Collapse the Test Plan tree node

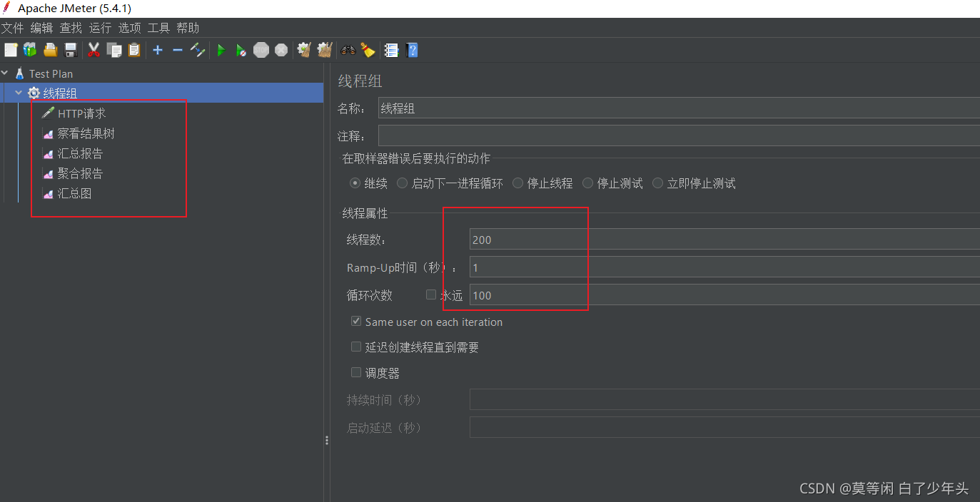pyautogui.click(x=5, y=73)
